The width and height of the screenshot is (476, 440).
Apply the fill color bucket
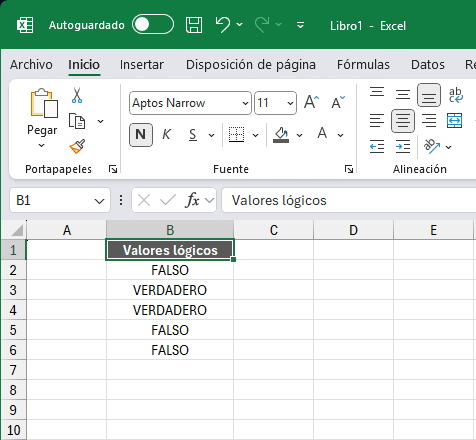(x=281, y=135)
